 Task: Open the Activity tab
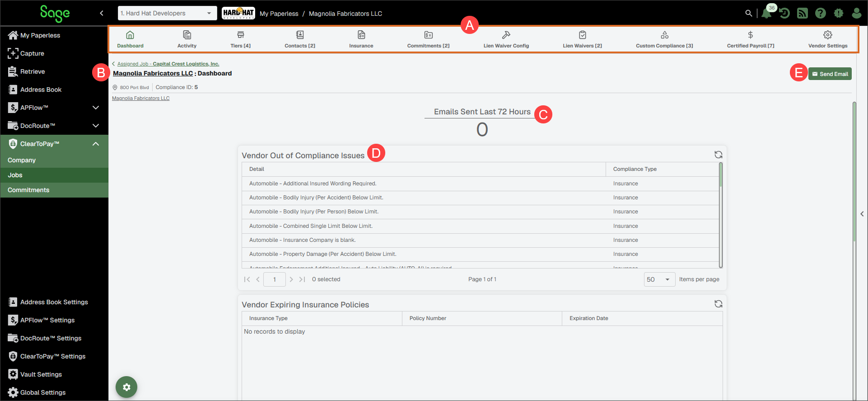(x=187, y=39)
